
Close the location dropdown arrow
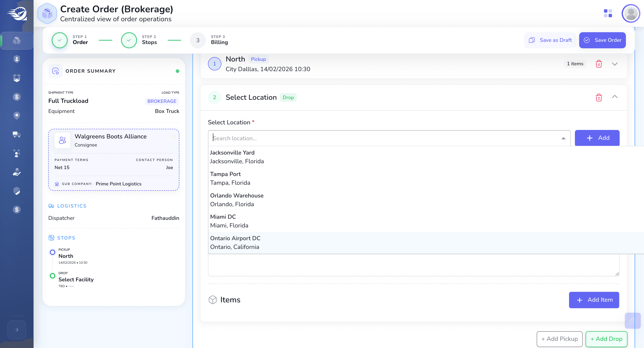(563, 138)
